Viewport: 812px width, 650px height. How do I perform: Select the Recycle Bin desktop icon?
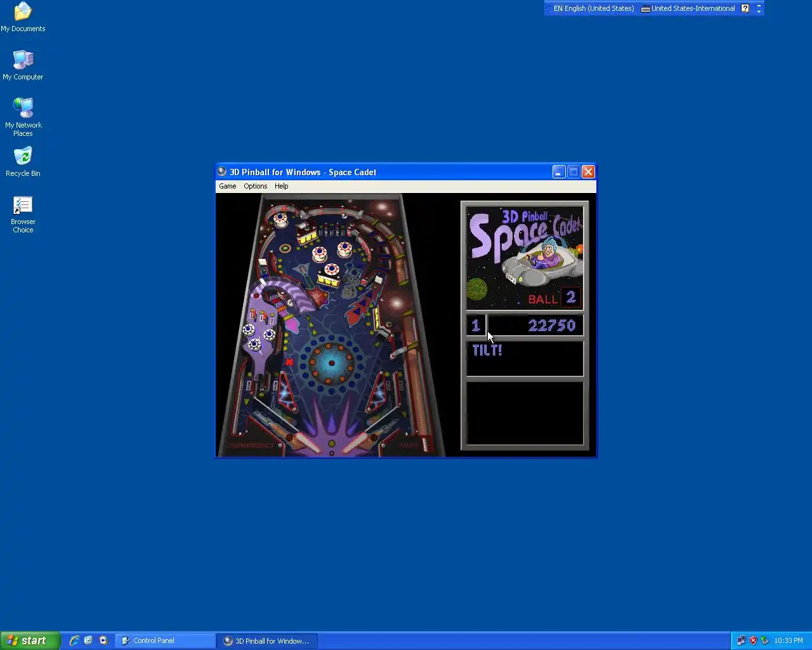point(23,162)
